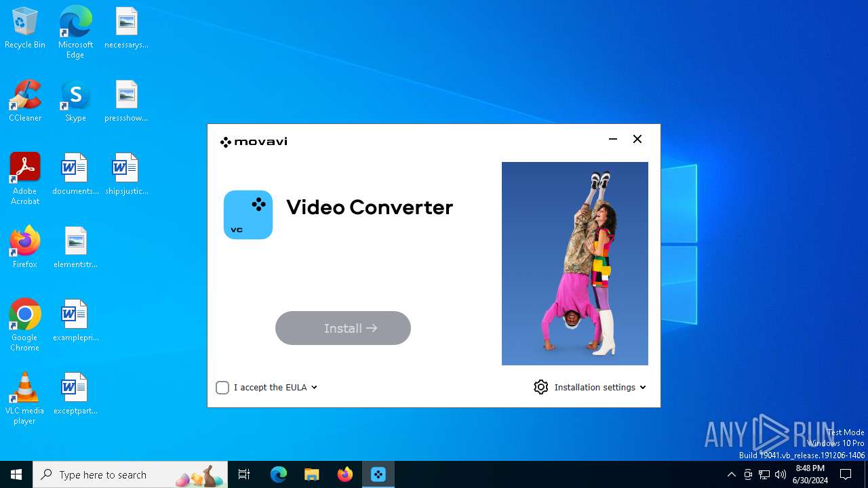Click the network tray icon

[764, 474]
